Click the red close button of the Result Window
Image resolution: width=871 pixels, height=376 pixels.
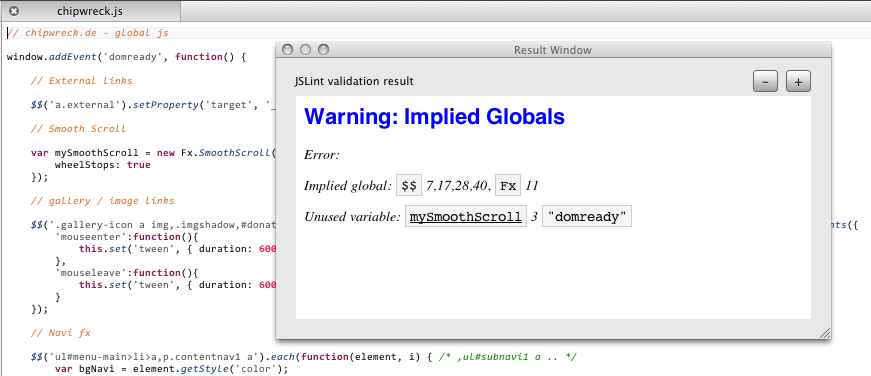(x=287, y=50)
